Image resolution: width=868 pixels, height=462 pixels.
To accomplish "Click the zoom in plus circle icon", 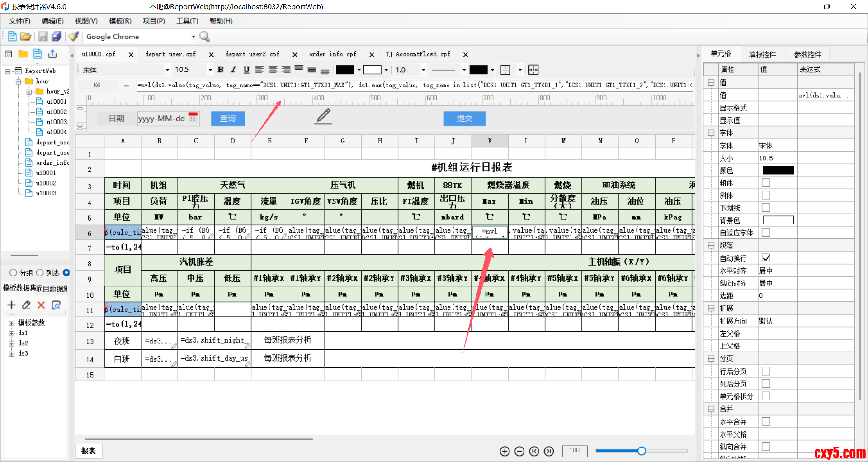I will [x=505, y=451].
